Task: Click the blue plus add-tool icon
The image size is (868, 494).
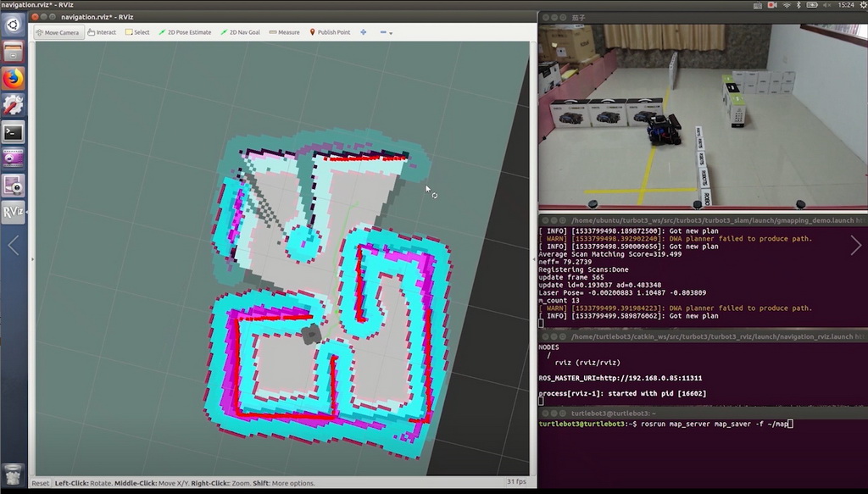Action: pyautogui.click(x=364, y=32)
